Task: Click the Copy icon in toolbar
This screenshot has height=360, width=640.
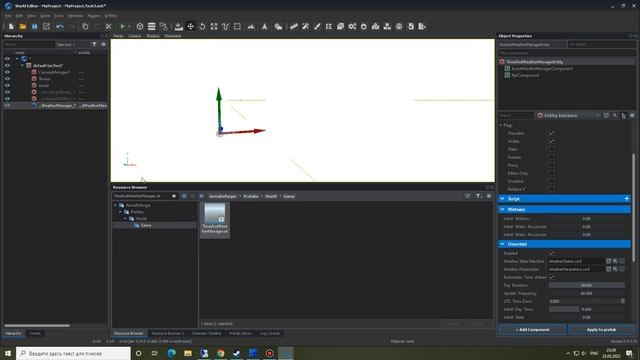Action: pyautogui.click(x=85, y=27)
